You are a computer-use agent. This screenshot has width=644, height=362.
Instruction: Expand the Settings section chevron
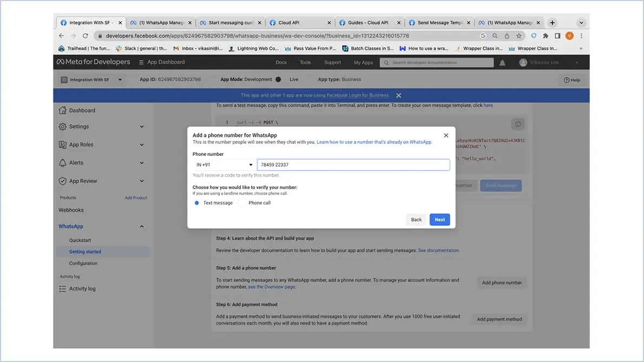(x=142, y=127)
